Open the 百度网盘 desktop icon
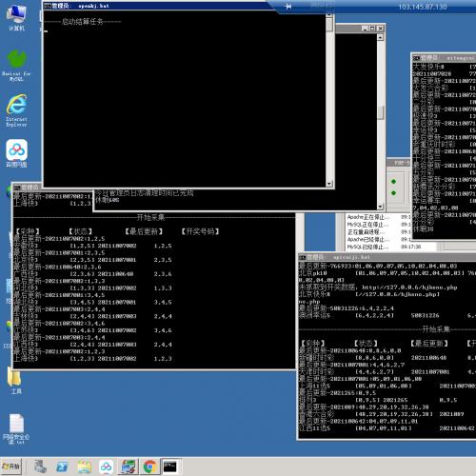Screen dimensions: 476x476 tap(16, 153)
